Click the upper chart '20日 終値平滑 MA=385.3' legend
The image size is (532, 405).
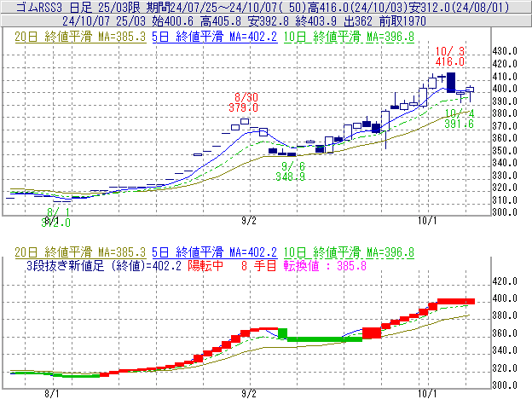[80, 37]
